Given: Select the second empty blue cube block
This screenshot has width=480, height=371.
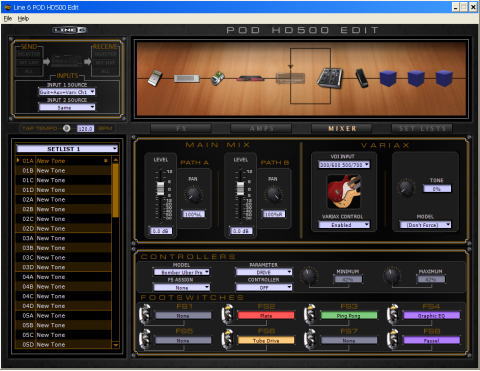Looking at the screenshot, I should [416, 78].
